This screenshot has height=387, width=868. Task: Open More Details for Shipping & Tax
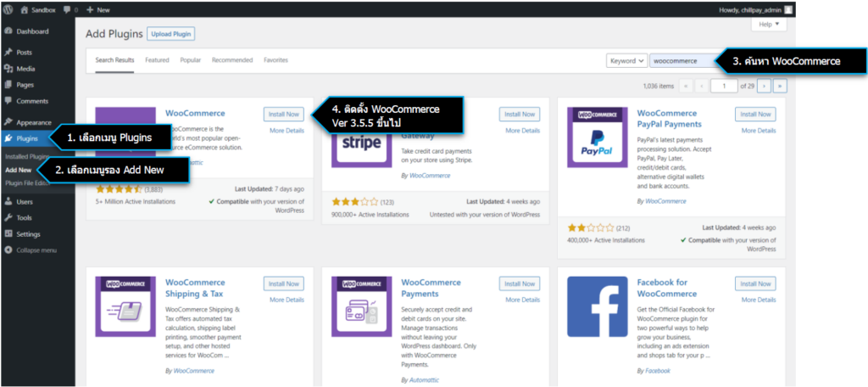tap(287, 300)
